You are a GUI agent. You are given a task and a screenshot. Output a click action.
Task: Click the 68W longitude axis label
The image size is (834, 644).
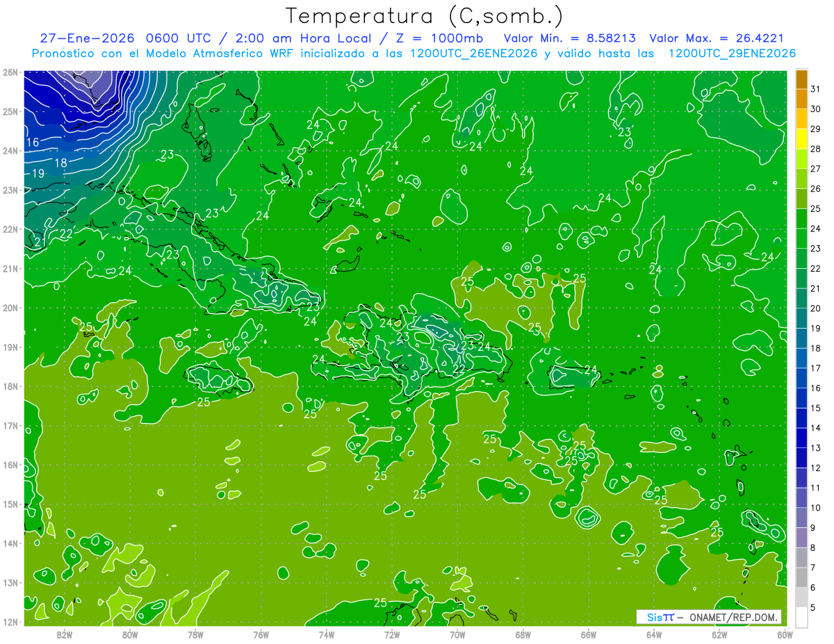(523, 634)
